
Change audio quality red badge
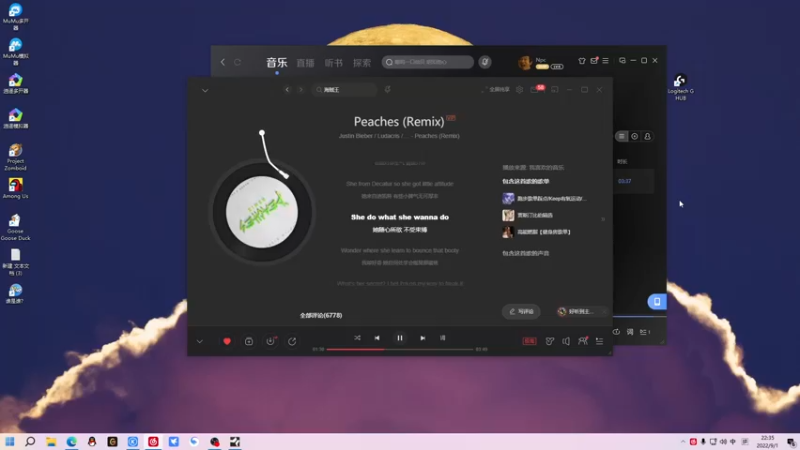530,341
